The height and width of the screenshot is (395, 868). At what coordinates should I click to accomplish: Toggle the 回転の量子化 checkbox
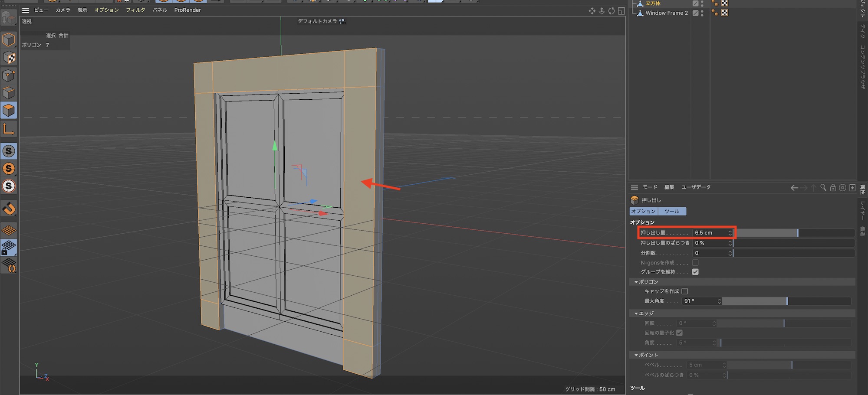679,333
